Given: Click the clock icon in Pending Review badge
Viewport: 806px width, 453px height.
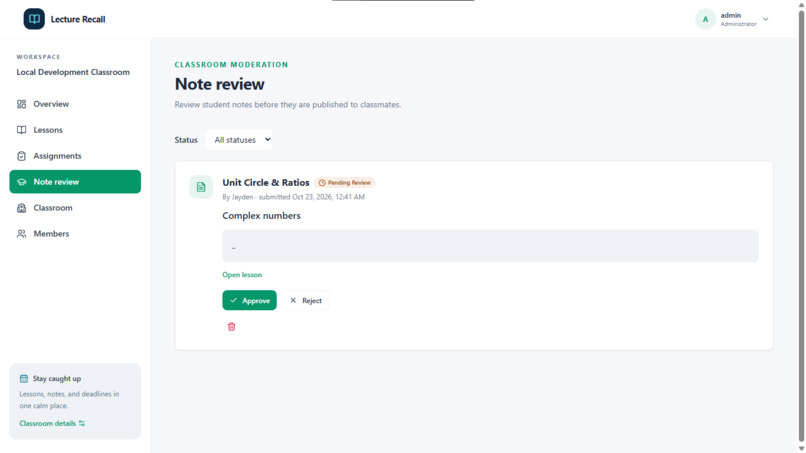Looking at the screenshot, I should (322, 183).
